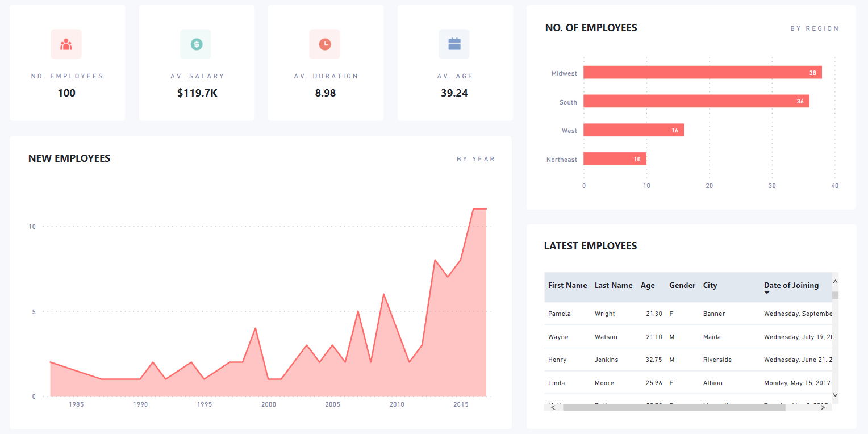The image size is (868, 434).
Task: Click the right arrow of the table scrollbar
Action: point(823,407)
